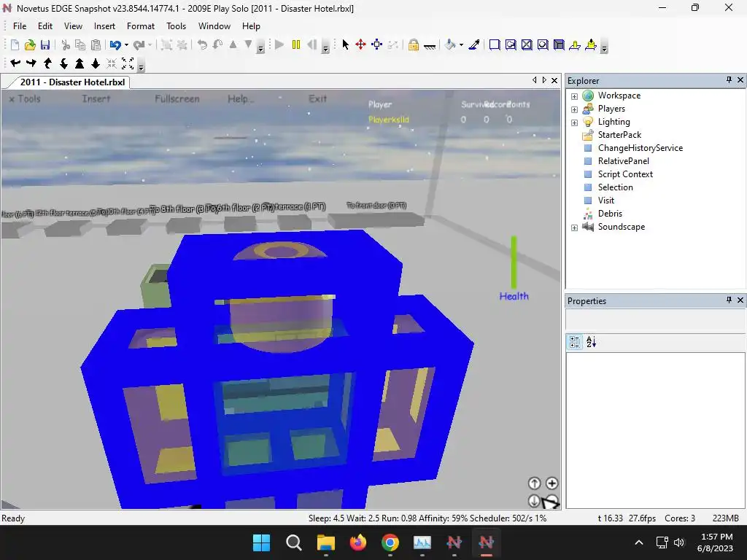Click the in-game Tools button
The height and width of the screenshot is (560, 747).
[25, 98]
